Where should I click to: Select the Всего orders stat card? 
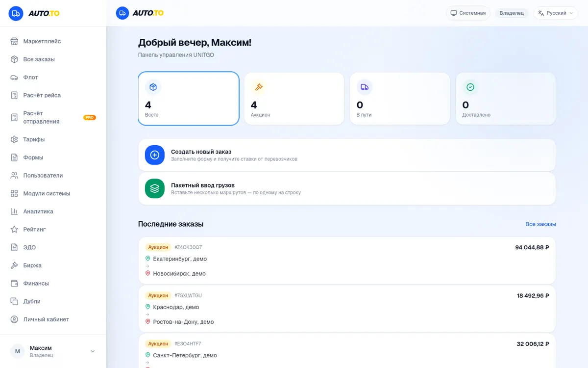189,99
